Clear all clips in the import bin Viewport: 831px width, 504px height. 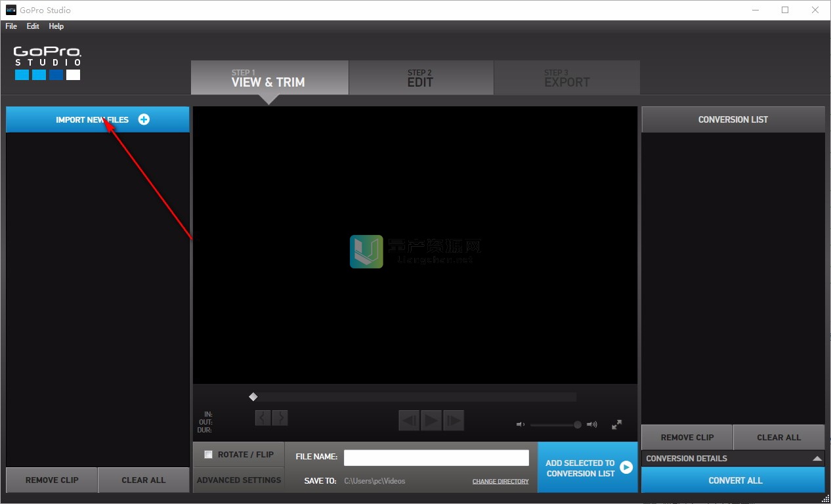[x=144, y=480]
